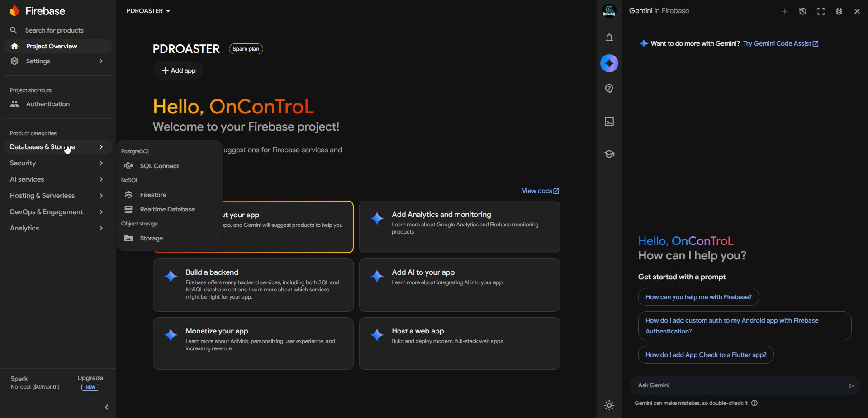Image resolution: width=868 pixels, height=418 pixels.
Task: Click the Storage folder icon
Action: 128,238
